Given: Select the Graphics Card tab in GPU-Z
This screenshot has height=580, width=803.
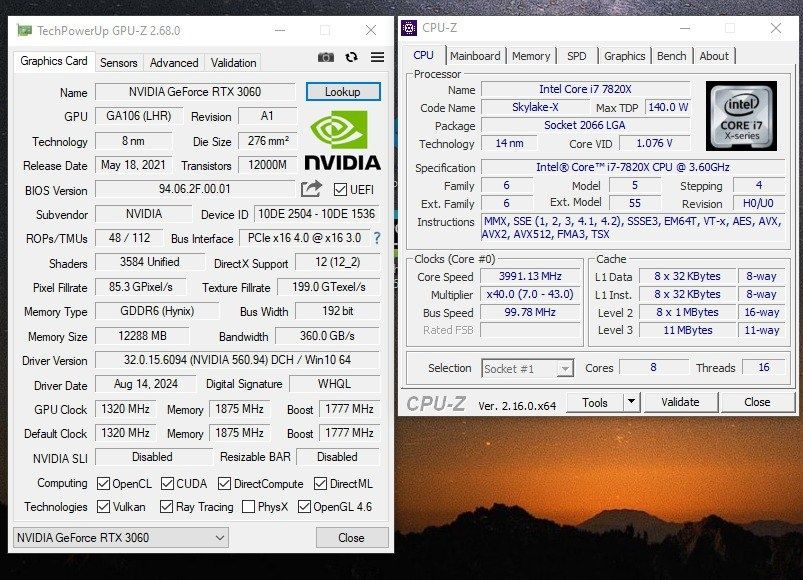Looking at the screenshot, I should click(54, 61).
